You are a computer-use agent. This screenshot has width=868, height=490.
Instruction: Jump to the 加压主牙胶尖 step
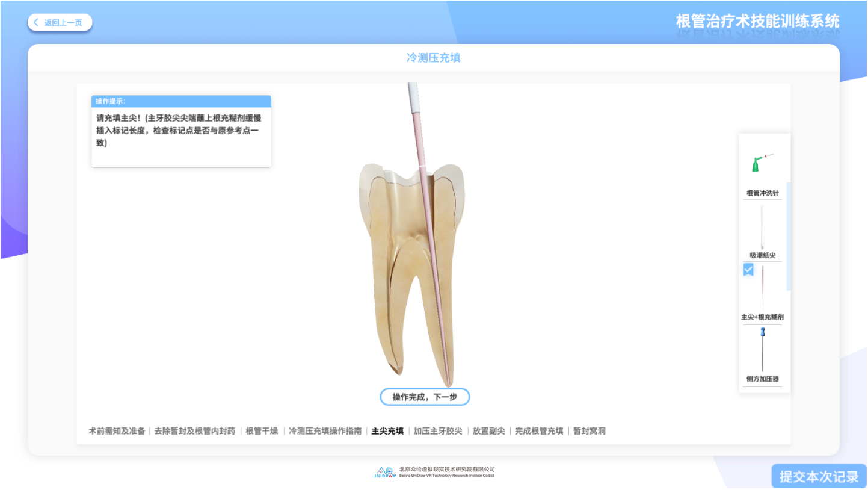point(438,431)
